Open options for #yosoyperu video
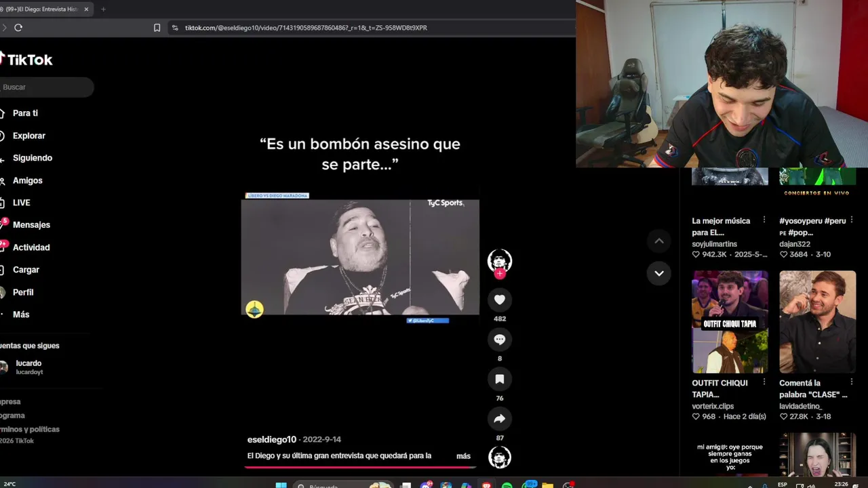868x488 pixels. (852, 220)
